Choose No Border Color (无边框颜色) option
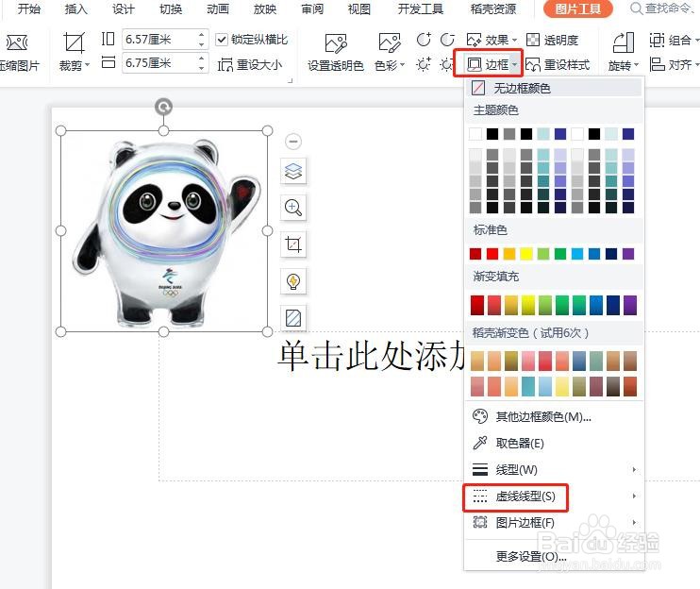This screenshot has height=589, width=700. (555, 88)
